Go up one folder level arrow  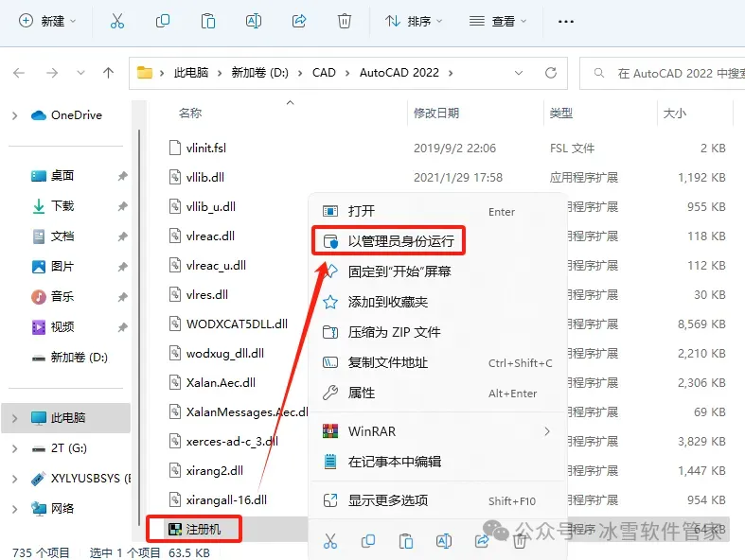coord(108,73)
